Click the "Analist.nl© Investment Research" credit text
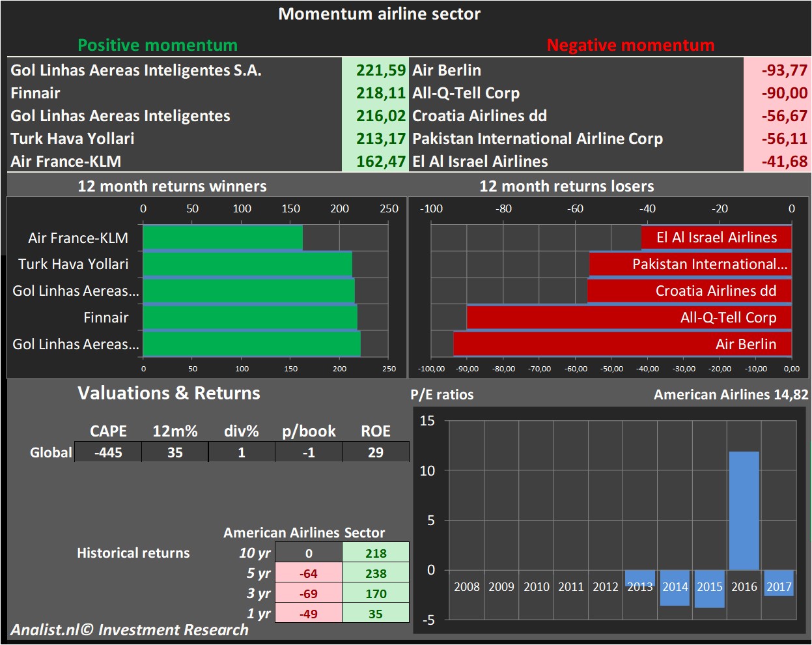 pyautogui.click(x=130, y=630)
